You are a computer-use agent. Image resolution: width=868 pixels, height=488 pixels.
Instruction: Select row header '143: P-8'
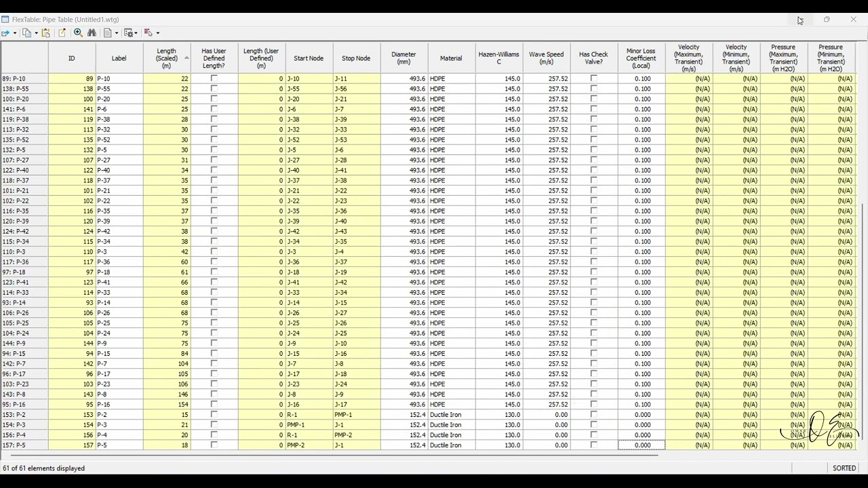click(x=24, y=394)
